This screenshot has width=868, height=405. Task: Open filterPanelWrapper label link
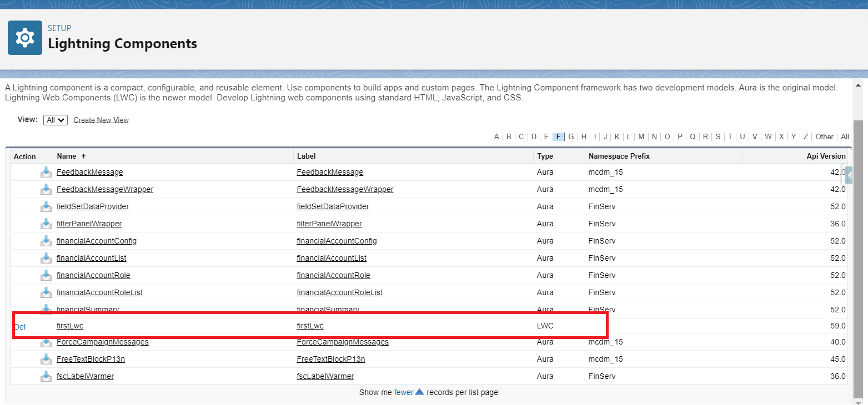(x=329, y=224)
